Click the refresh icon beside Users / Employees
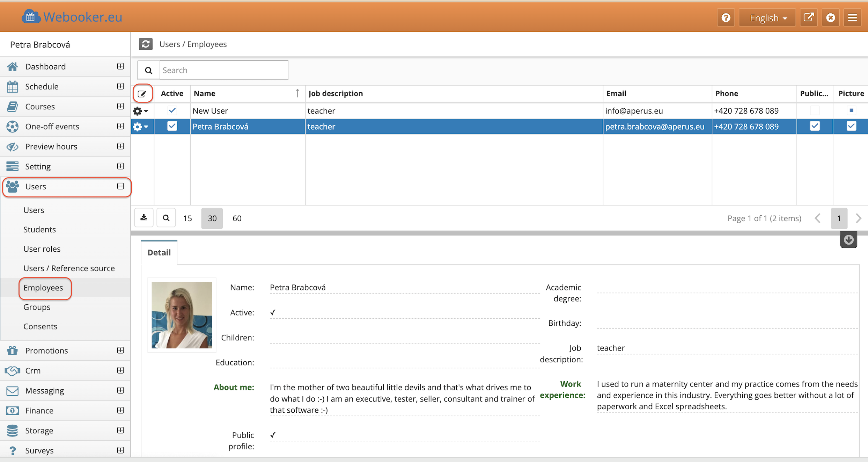The height and width of the screenshot is (462, 868). [146, 44]
